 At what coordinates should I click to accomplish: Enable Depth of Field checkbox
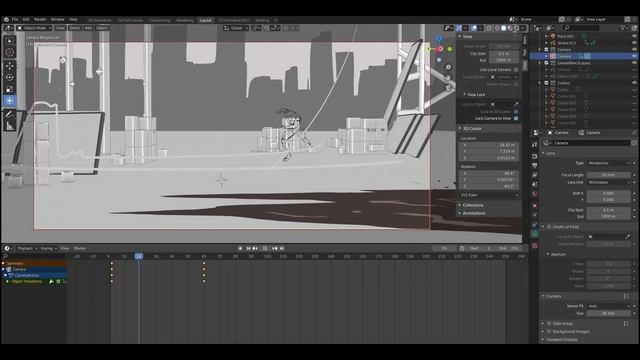(x=549, y=227)
